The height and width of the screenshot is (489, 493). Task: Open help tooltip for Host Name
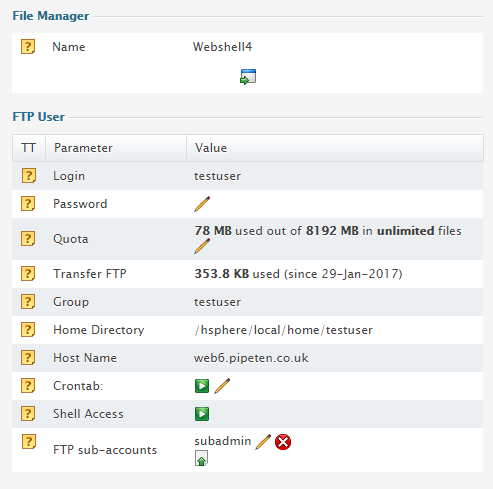[x=28, y=358]
